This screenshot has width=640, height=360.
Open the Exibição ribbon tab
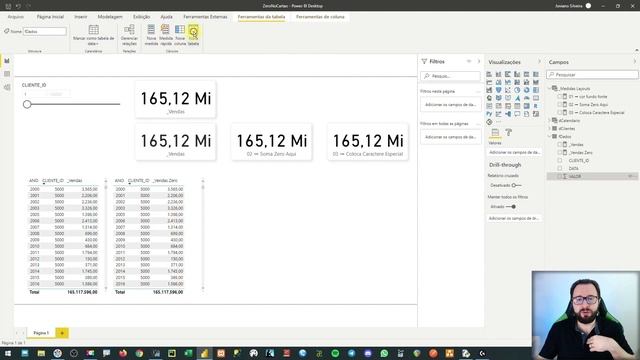click(141, 17)
